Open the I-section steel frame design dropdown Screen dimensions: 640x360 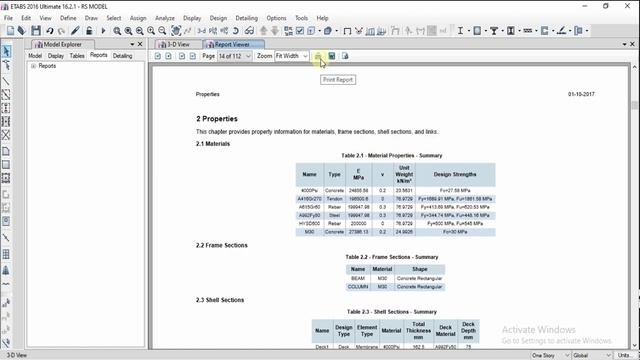pyautogui.click(x=469, y=31)
